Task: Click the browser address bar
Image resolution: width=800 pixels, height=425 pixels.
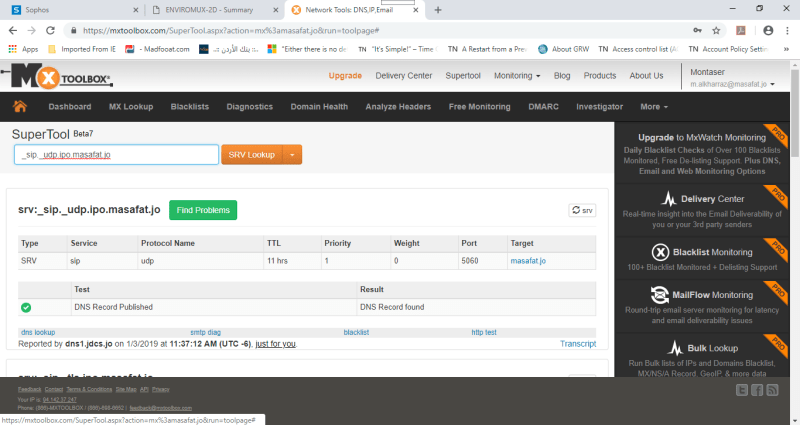Action: tap(378, 31)
